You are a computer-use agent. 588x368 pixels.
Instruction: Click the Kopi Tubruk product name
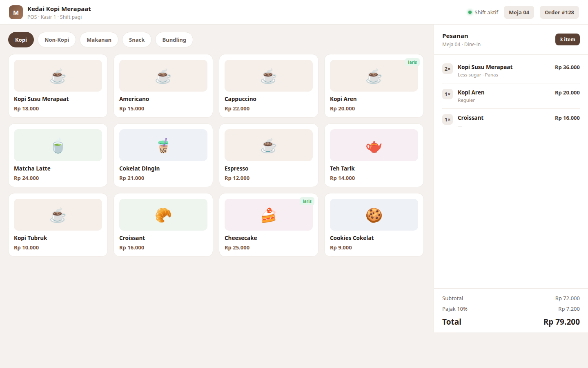[31, 238]
